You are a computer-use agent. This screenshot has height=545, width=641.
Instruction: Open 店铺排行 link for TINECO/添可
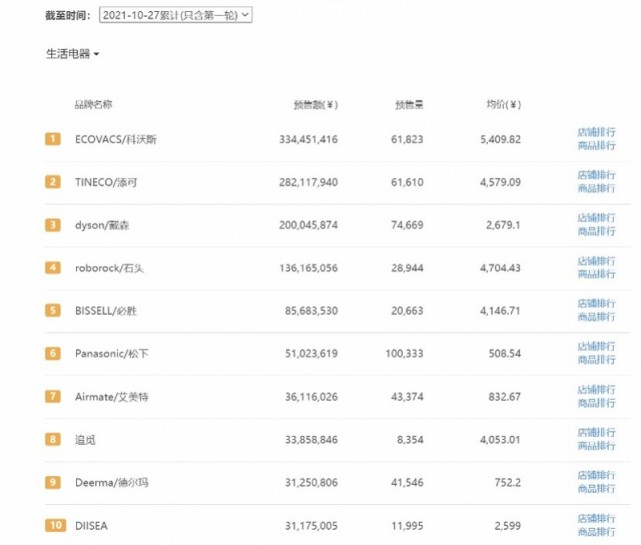click(x=596, y=175)
